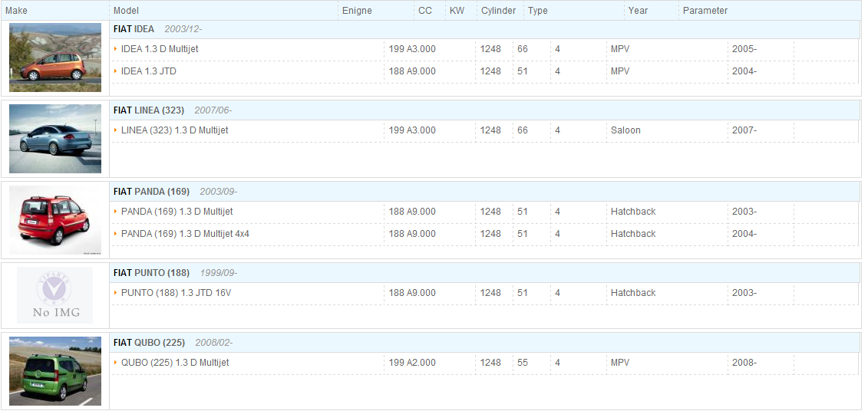Click the CC column header
This screenshot has width=868, height=411.
425,11
